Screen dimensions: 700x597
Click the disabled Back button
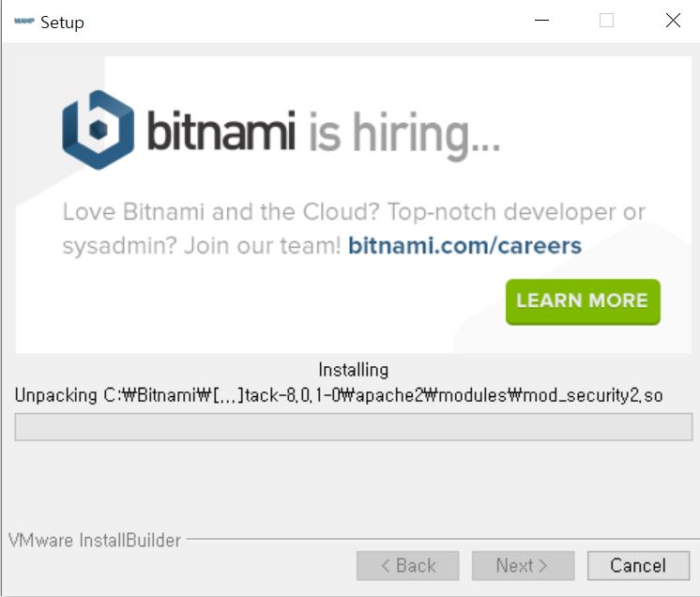click(407, 566)
